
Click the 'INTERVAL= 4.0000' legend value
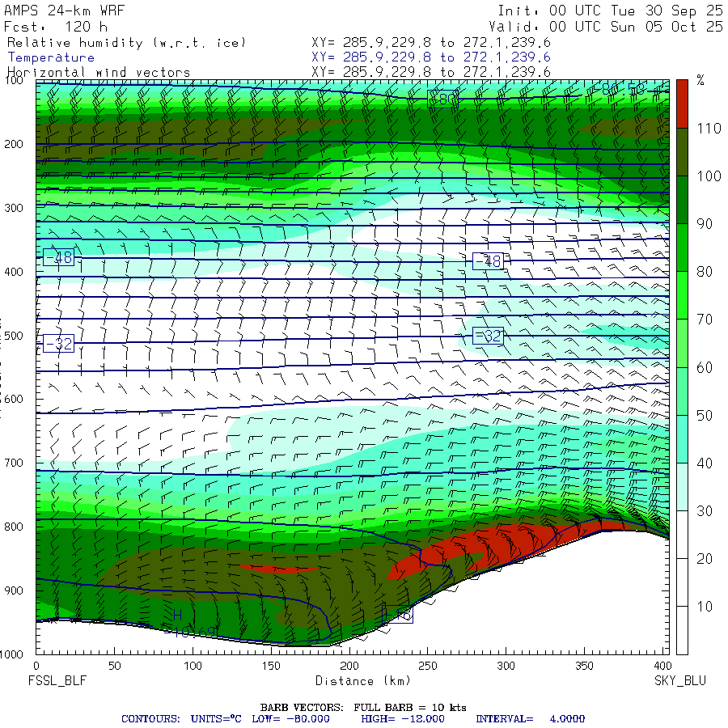[x=530, y=719]
